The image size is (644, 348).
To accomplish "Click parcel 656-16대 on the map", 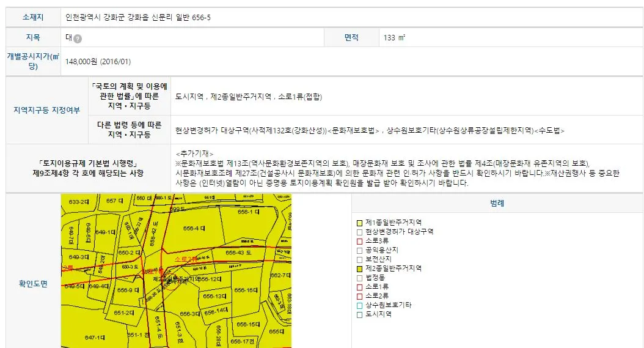I will [x=246, y=290].
